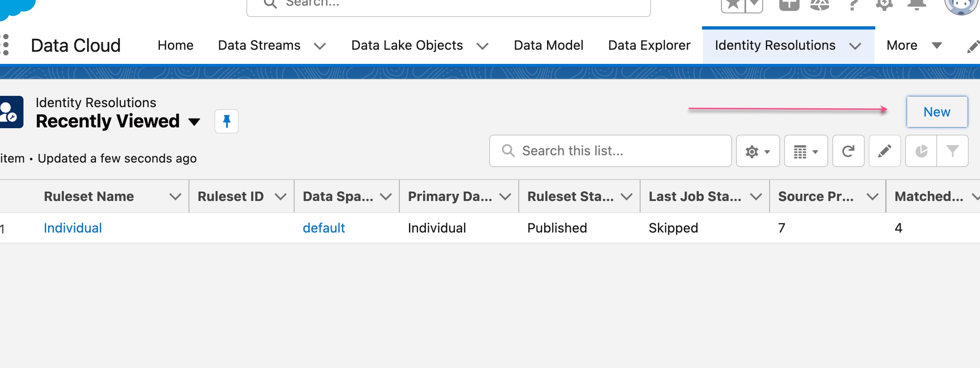Open the Data Model tab
This screenshot has height=368, width=980.
(549, 45)
